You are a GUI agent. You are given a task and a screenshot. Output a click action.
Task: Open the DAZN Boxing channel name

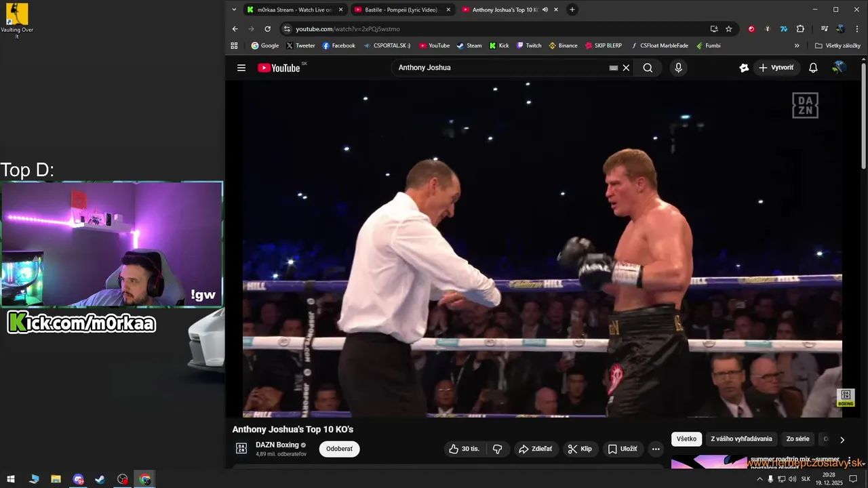[277, 445]
